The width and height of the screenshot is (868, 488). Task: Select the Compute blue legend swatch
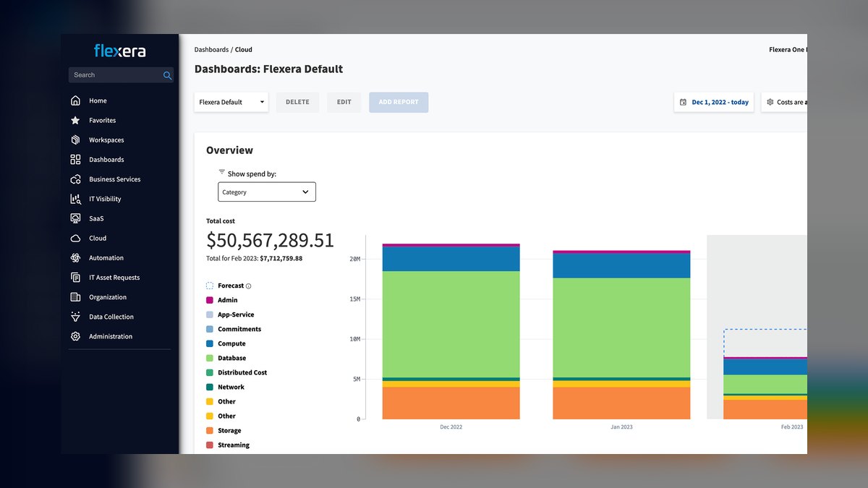tap(210, 343)
